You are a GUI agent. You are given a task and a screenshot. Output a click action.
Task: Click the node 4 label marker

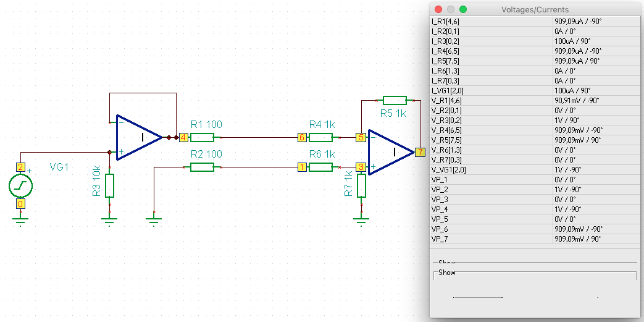(183, 137)
